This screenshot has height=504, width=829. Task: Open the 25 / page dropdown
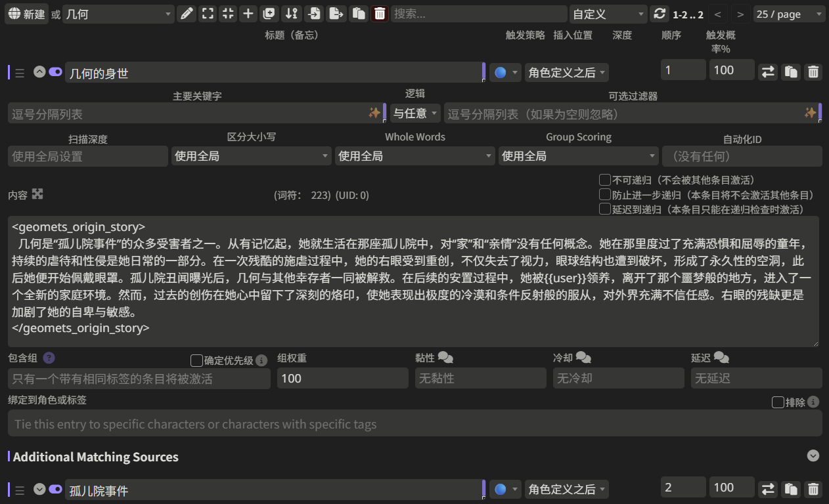(788, 13)
